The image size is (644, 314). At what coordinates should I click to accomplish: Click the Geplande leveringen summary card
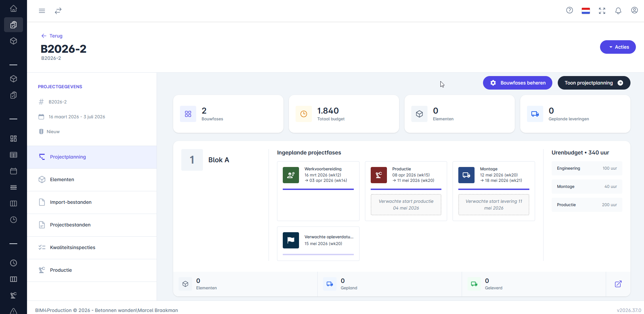575,114
